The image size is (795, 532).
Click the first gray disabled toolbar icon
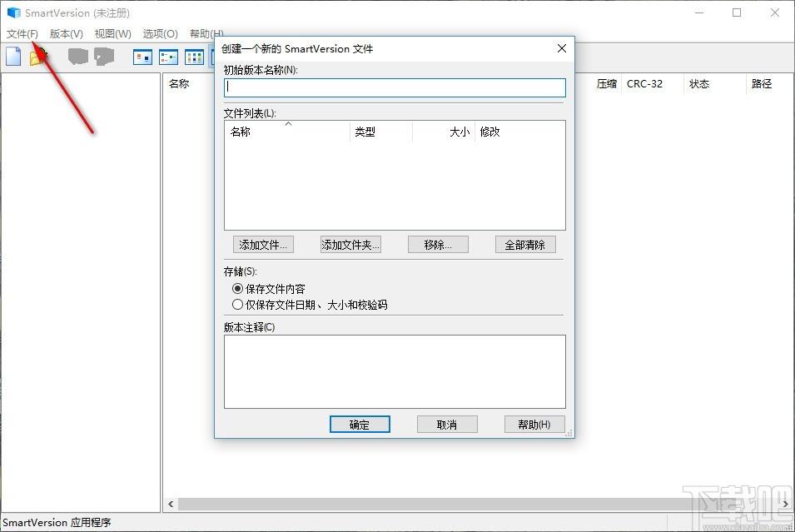pos(78,57)
